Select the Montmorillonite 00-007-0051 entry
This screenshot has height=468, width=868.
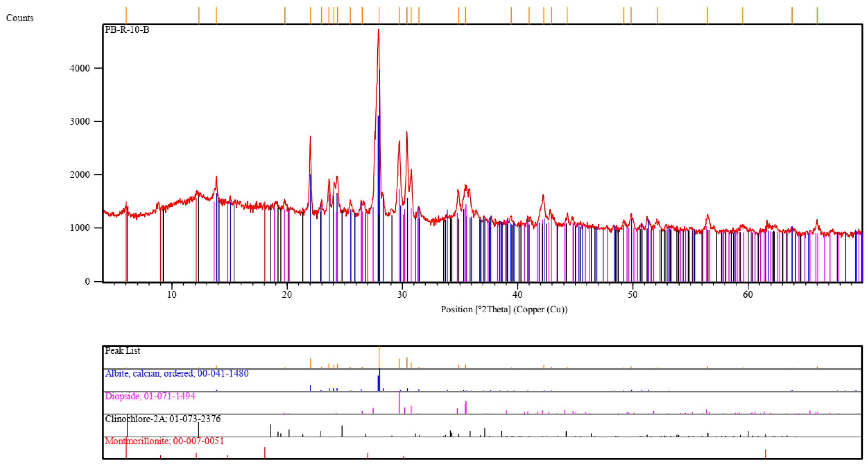click(x=164, y=441)
